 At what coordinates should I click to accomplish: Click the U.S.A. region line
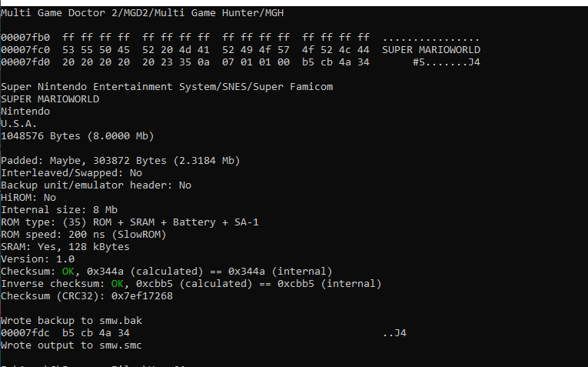tap(18, 123)
